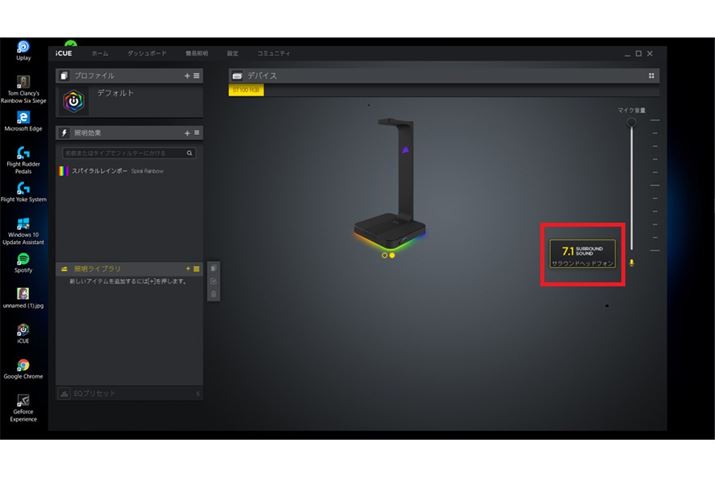Adjust the マイク音量 mic volume slider

click(632, 122)
